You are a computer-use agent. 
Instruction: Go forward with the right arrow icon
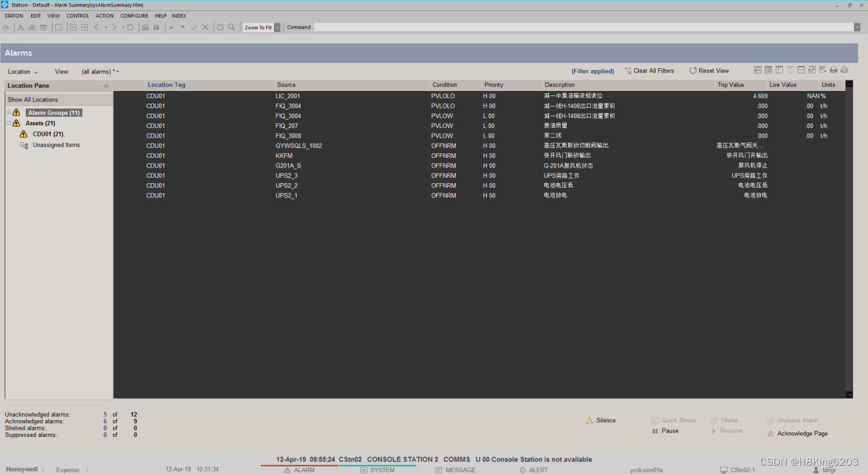click(114, 27)
